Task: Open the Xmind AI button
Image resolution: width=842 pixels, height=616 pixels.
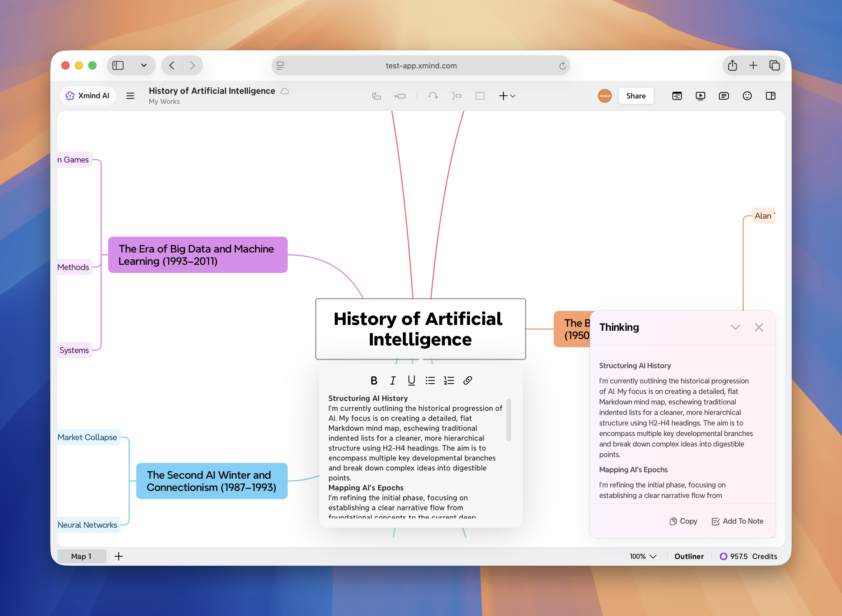Action: click(x=88, y=96)
